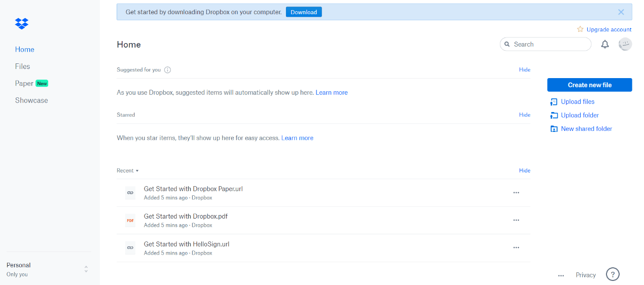Open the notifications bell
644x285 pixels.
point(605,45)
